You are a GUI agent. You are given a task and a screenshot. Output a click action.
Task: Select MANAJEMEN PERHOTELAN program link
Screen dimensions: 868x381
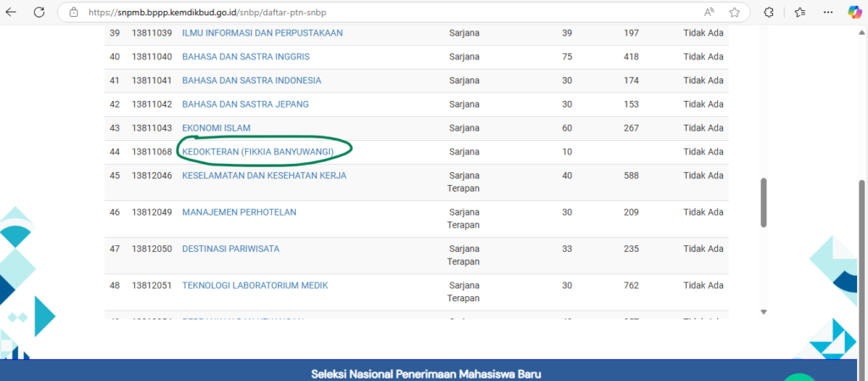pos(239,212)
